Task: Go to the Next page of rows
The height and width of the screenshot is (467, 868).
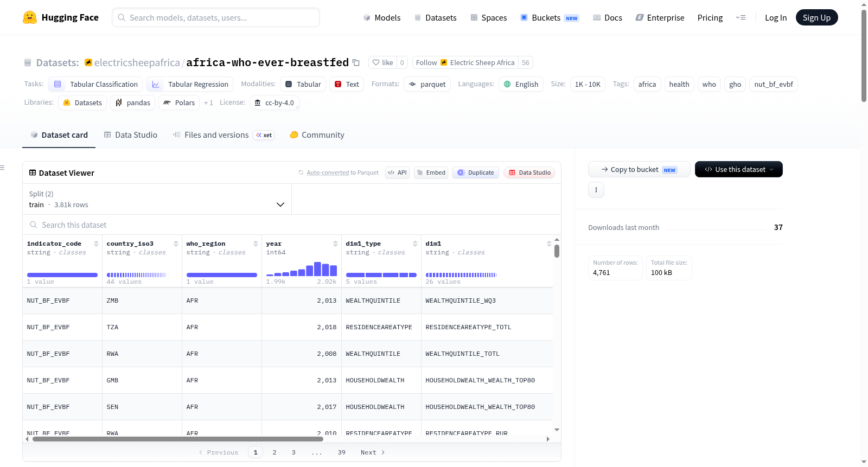Action: click(x=373, y=452)
